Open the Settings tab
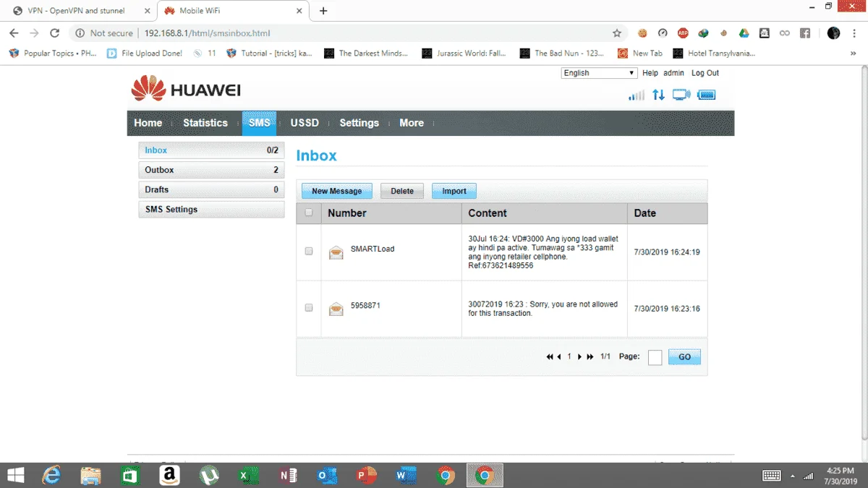This screenshot has width=868, height=488. pos(359,123)
